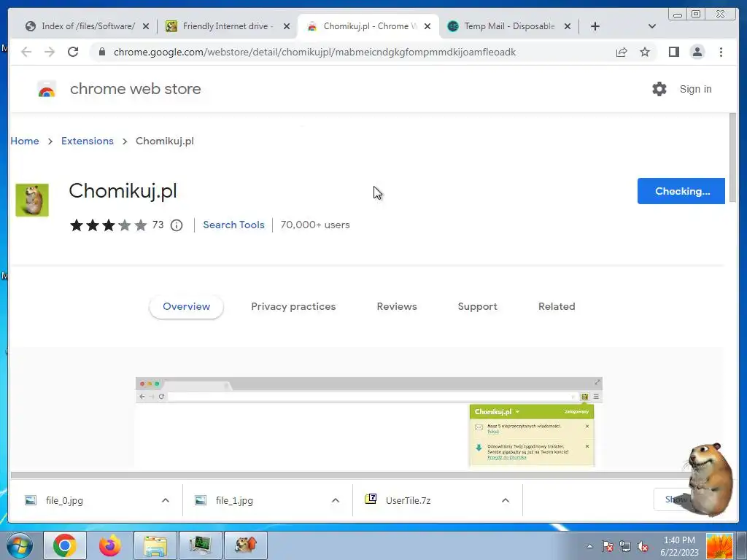Go back using the browser back arrow
The height and width of the screenshot is (560, 747).
(26, 52)
